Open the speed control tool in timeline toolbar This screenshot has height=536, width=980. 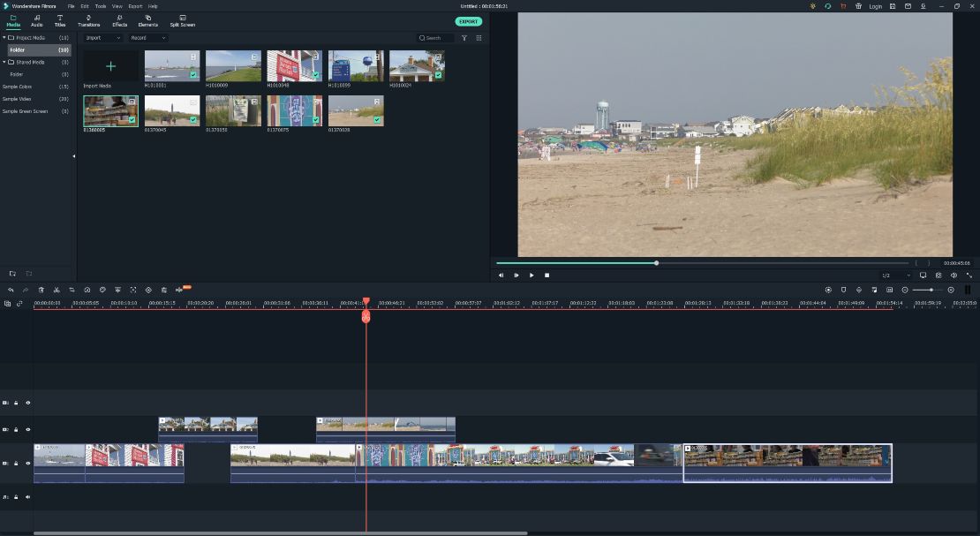point(87,290)
